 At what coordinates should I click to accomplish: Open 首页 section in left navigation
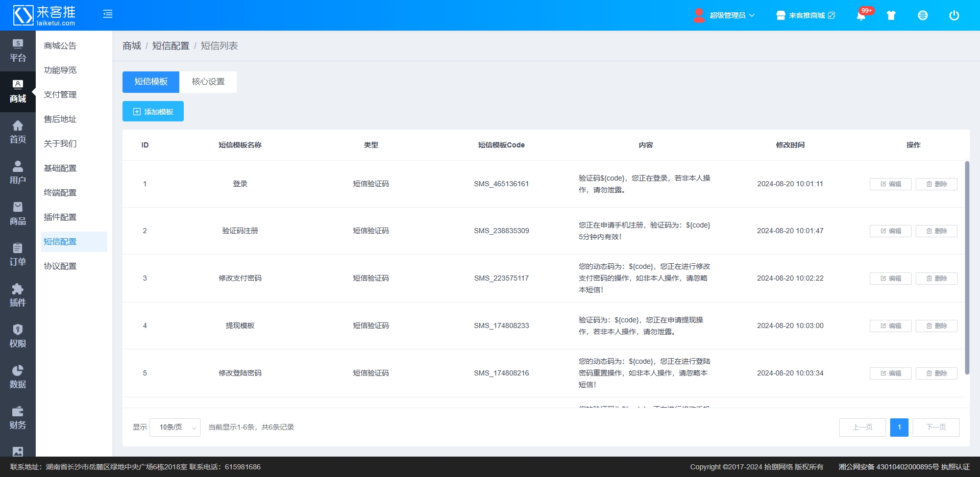coord(18,132)
